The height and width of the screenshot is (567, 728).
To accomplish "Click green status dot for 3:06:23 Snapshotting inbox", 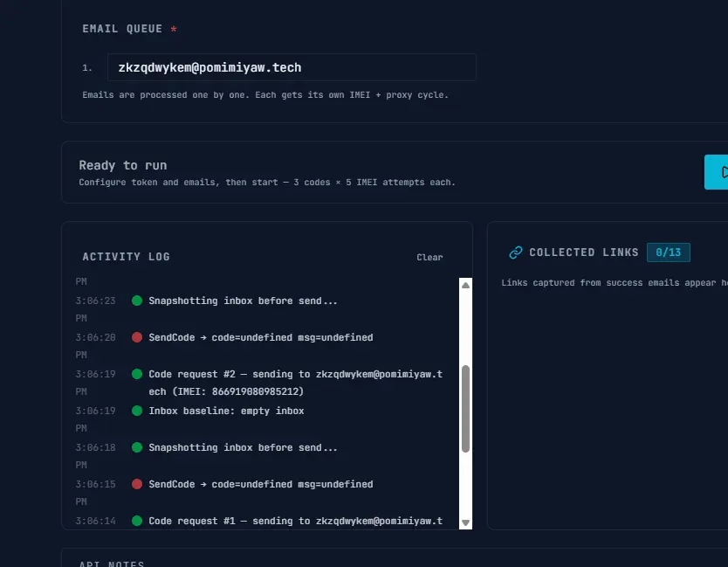I will click(137, 301).
